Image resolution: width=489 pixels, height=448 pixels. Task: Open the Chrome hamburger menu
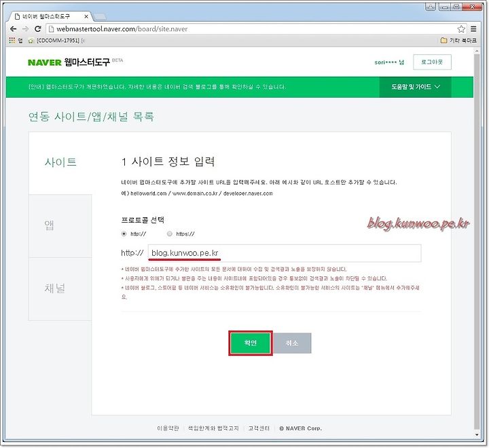(473, 29)
